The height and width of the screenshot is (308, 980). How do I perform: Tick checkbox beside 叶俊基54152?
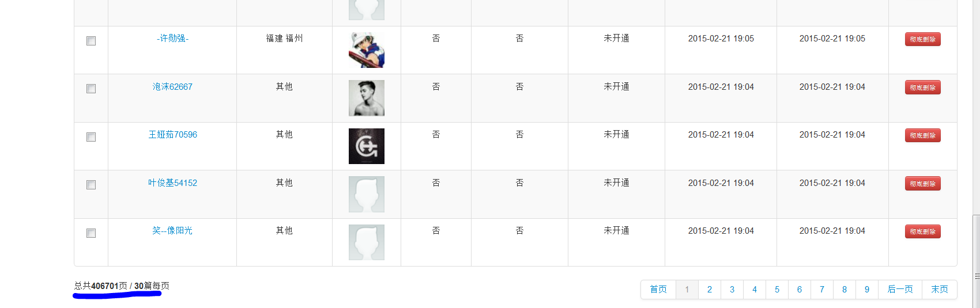tap(91, 185)
